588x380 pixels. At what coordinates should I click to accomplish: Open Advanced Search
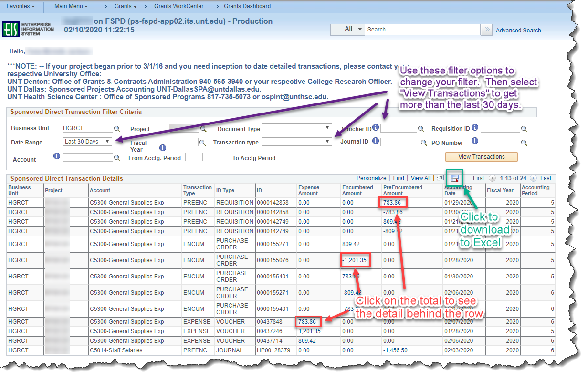click(518, 30)
